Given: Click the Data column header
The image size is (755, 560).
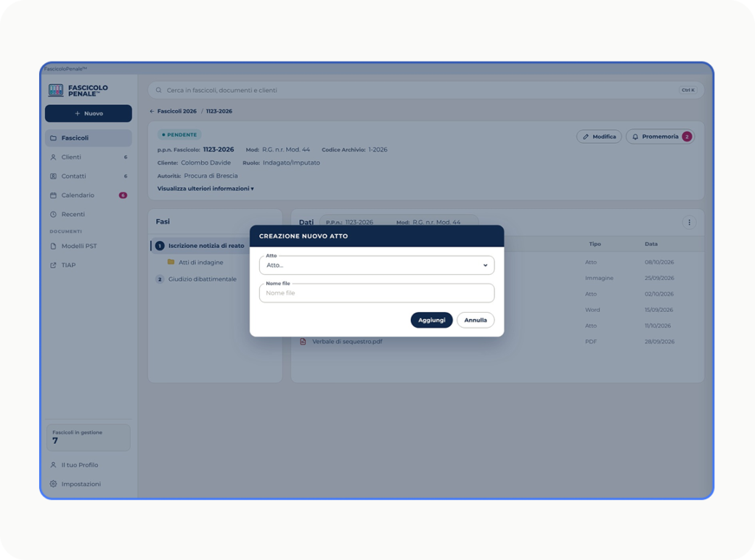Looking at the screenshot, I should (x=651, y=244).
